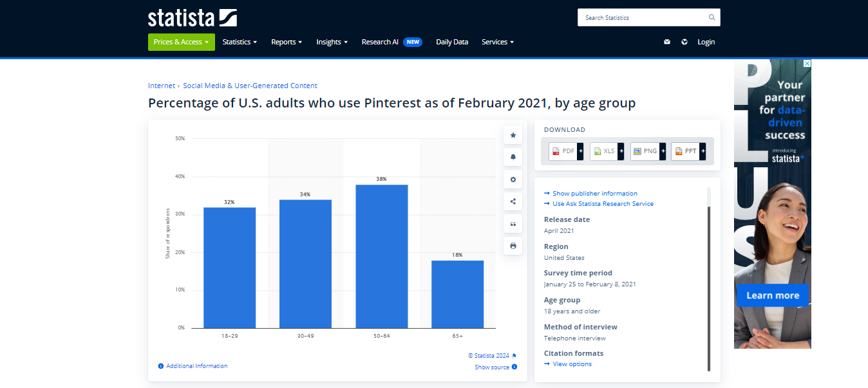Screen dimensions: 868x388
Task: Click the Region value United States
Action: coord(564,257)
